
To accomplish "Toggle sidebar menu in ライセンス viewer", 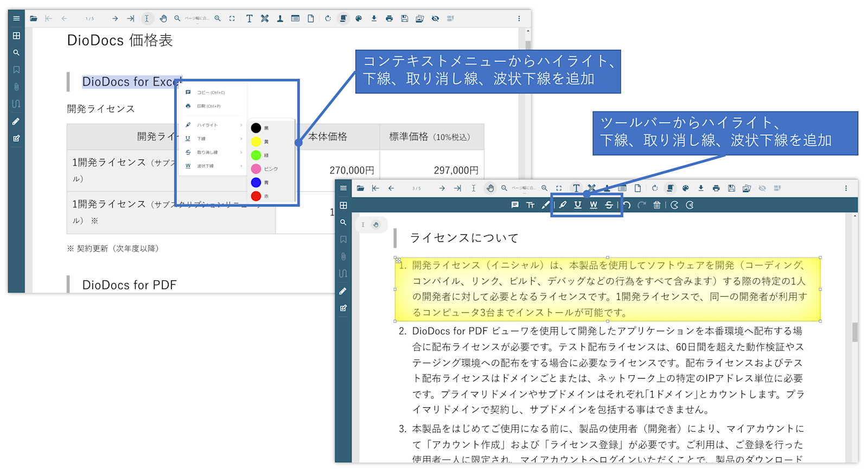I will pos(343,188).
